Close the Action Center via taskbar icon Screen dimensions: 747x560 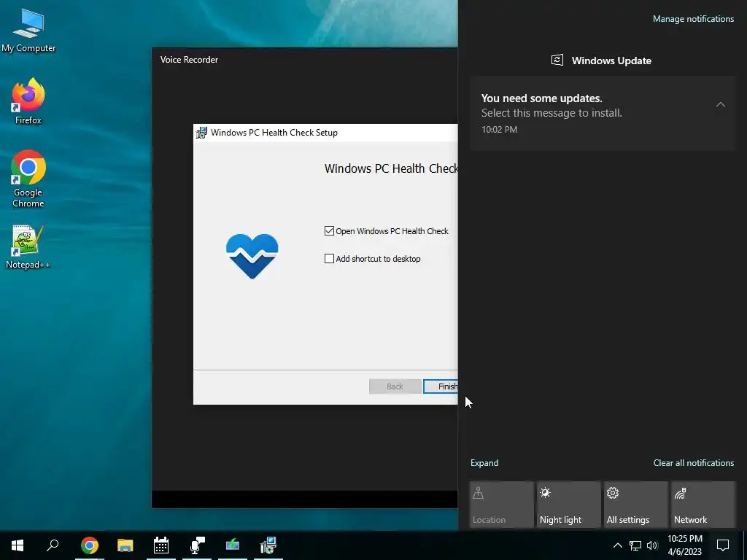point(723,545)
